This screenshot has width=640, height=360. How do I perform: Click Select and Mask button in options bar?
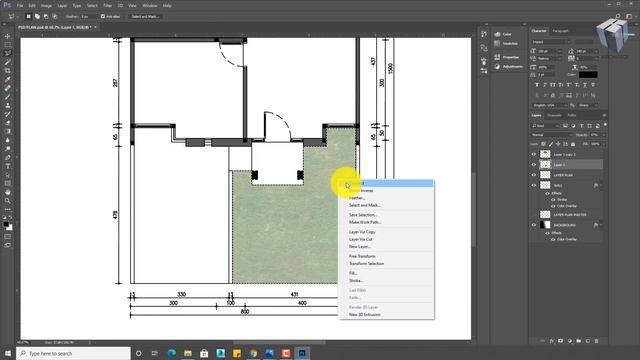point(145,16)
